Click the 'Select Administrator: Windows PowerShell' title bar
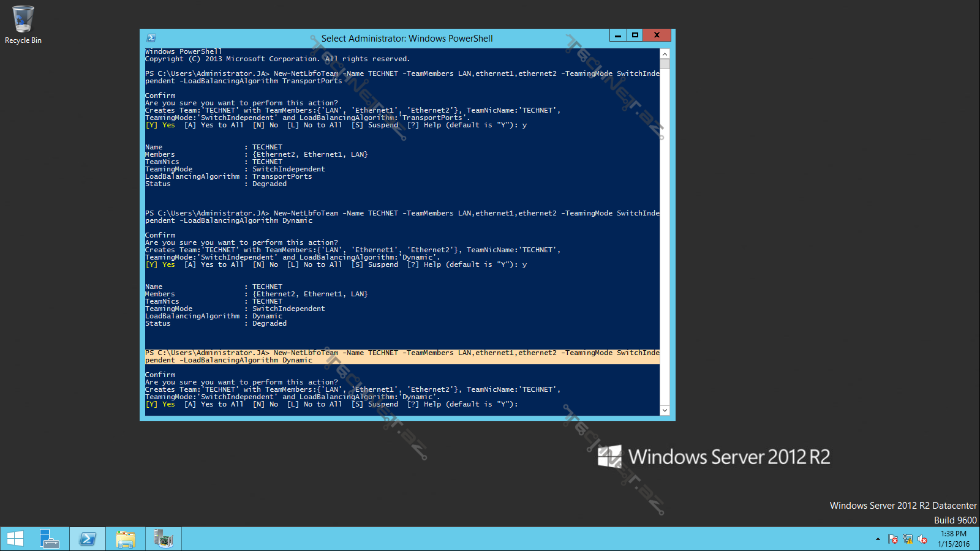Viewport: 980px width, 551px height. coord(407,38)
